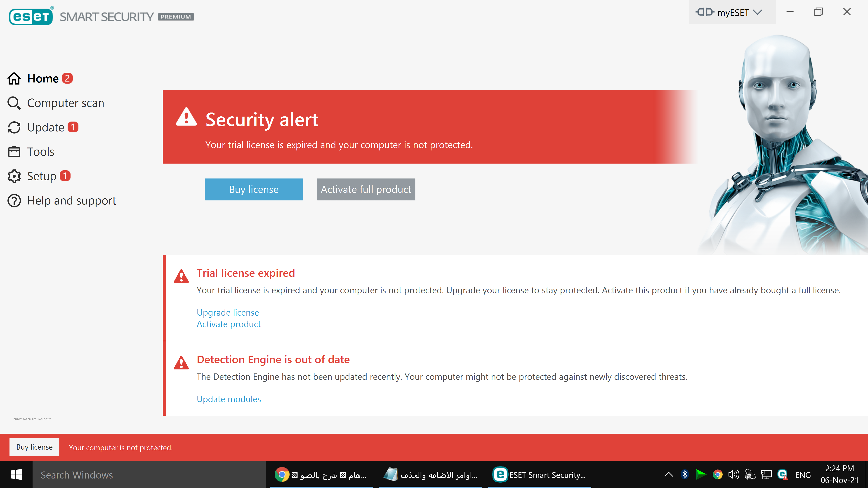Click the ESET logo in header
868x488 pixels.
pyautogui.click(x=31, y=16)
